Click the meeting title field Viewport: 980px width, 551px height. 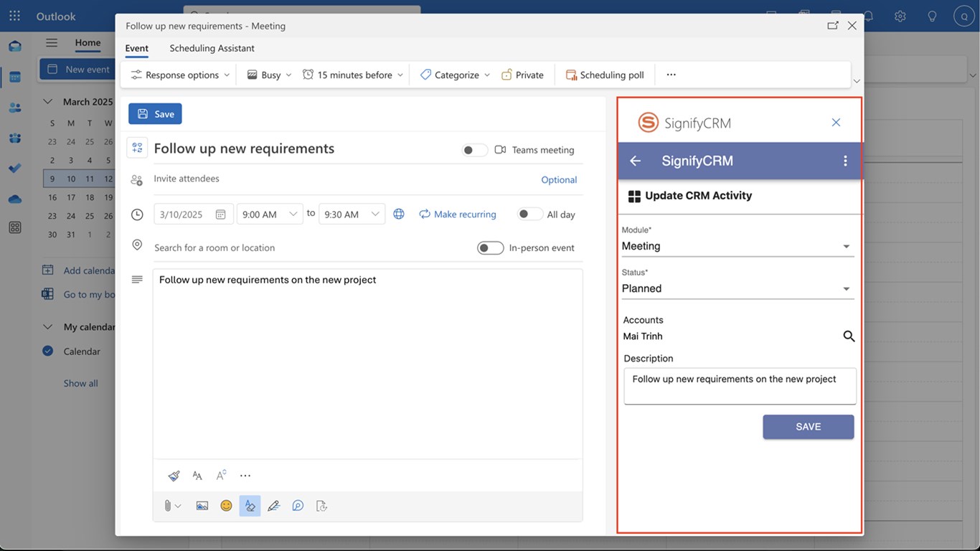303,149
